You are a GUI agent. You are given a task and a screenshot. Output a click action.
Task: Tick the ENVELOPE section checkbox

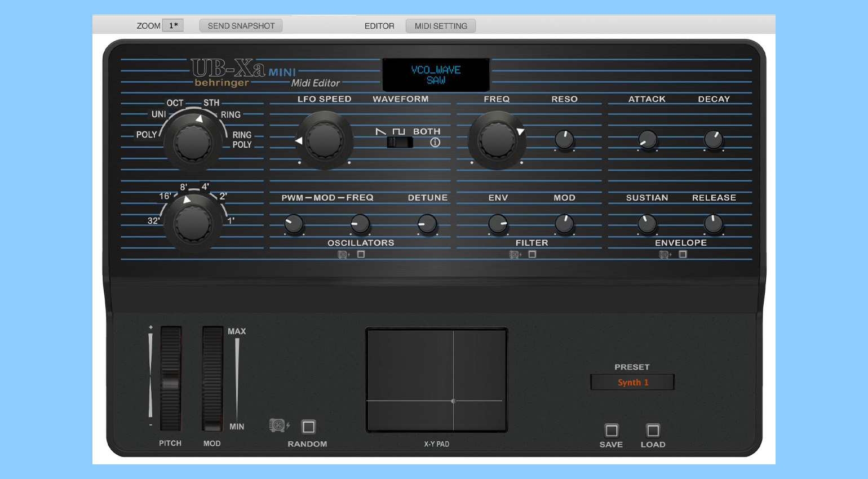(683, 255)
